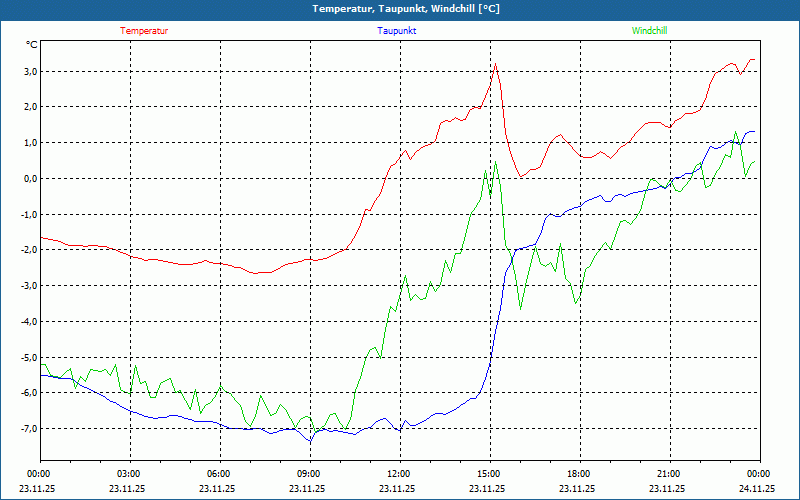
Task: Select the "3,0" y-axis value label
Action: [28, 72]
